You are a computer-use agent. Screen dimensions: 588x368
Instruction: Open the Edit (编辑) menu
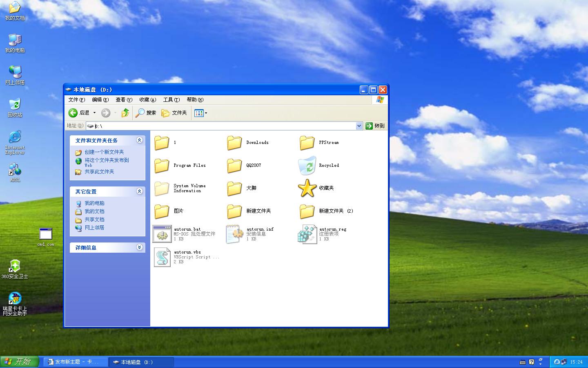click(100, 100)
